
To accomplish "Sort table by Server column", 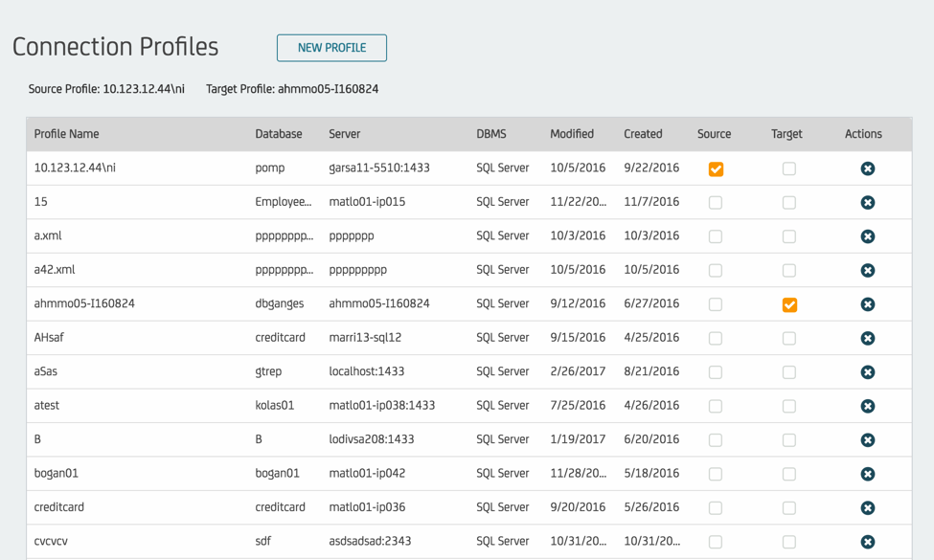I will click(x=344, y=134).
